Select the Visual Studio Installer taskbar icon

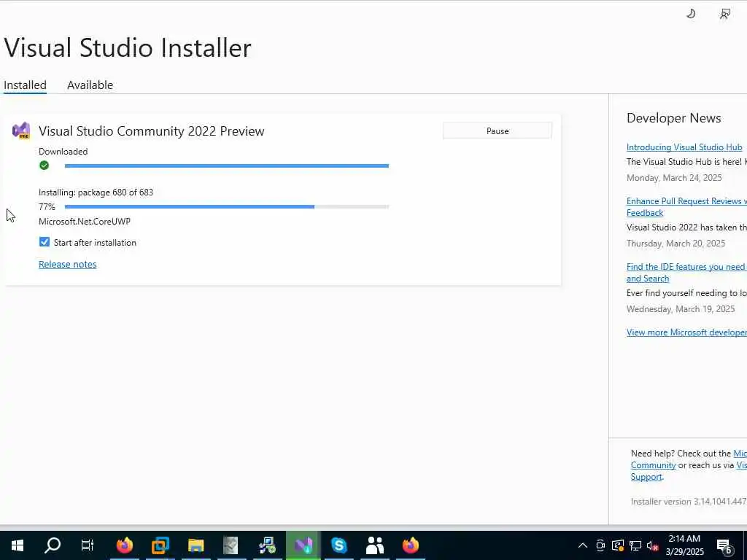[x=303, y=545]
